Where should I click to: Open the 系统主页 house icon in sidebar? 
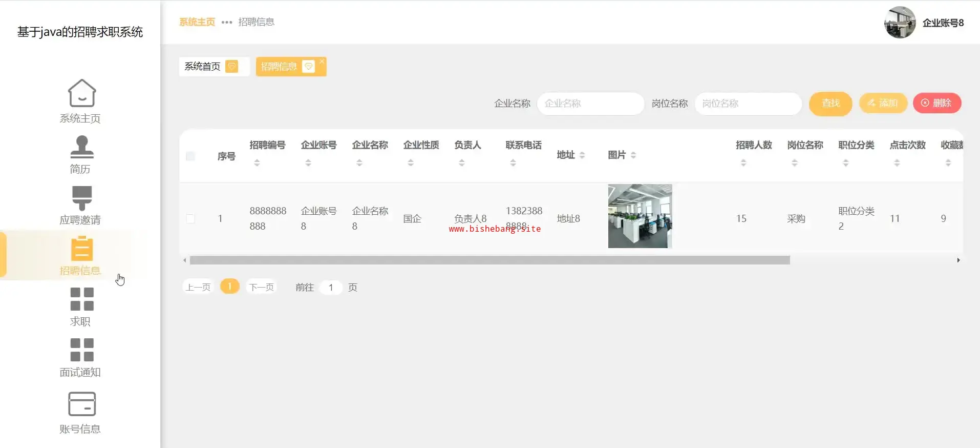(x=81, y=93)
